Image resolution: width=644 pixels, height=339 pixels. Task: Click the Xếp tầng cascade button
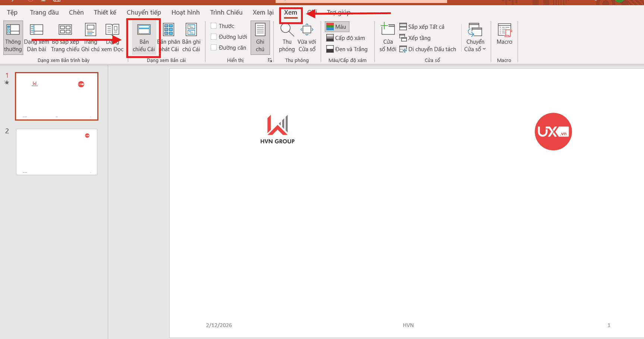coord(415,38)
